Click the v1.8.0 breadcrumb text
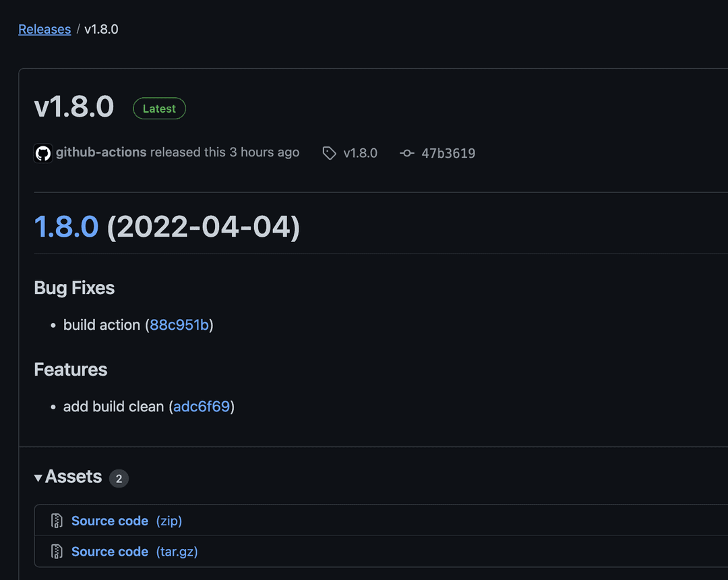Image resolution: width=728 pixels, height=580 pixels. pyautogui.click(x=101, y=29)
